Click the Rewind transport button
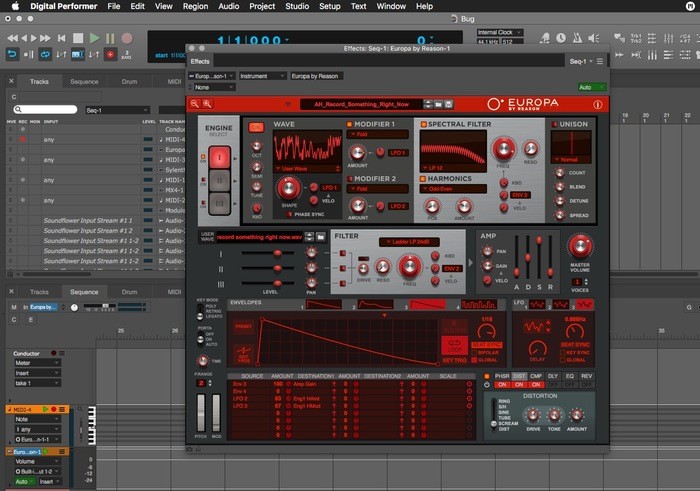Viewport: 700px width, 491px height. (12, 38)
